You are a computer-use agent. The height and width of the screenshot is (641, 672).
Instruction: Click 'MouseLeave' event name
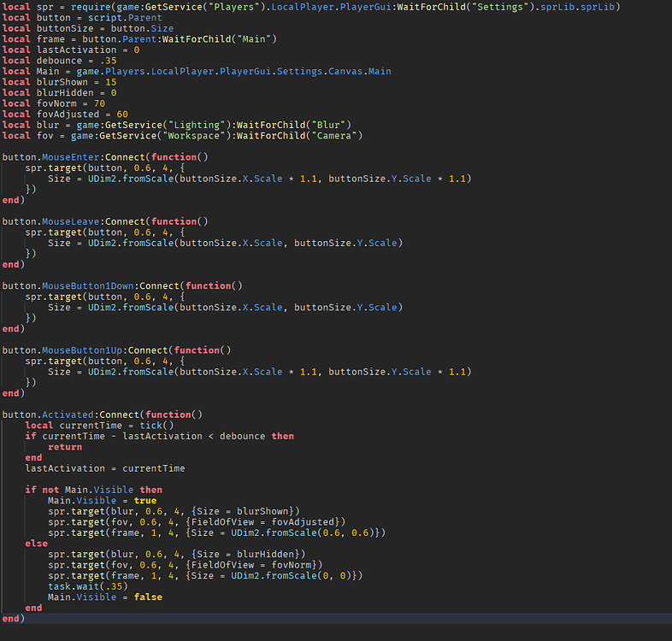point(70,221)
